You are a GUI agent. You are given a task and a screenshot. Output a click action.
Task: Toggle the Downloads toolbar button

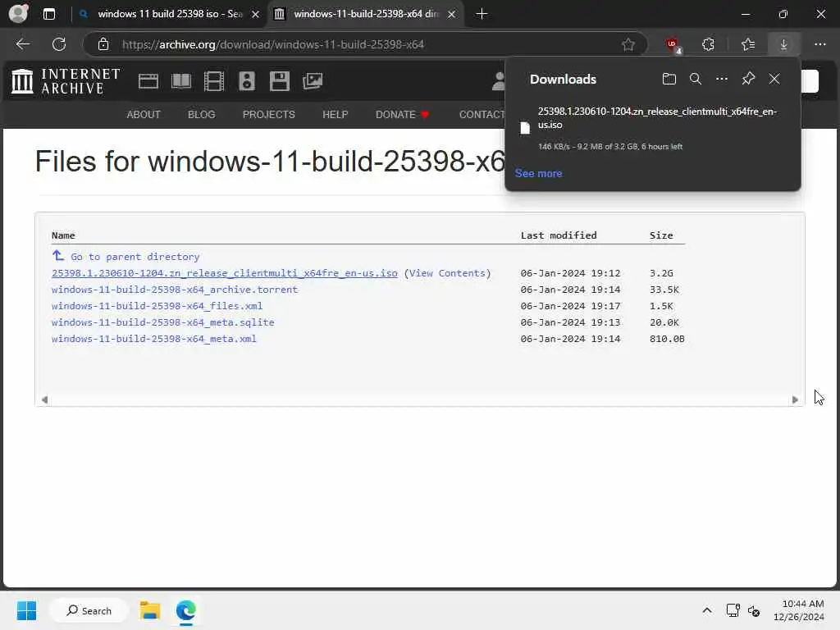click(x=783, y=44)
